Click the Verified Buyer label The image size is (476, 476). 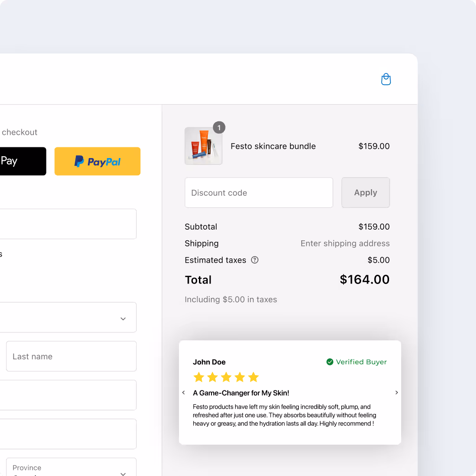coord(361,362)
